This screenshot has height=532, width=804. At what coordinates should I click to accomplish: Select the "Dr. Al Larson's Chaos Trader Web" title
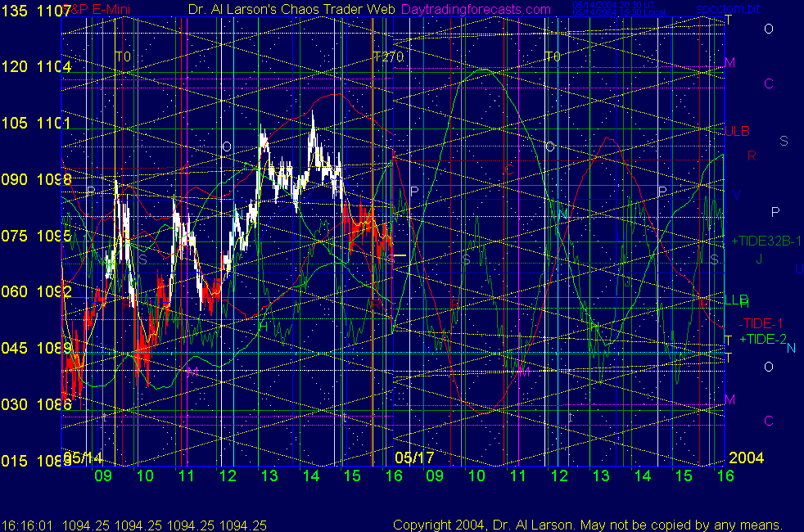291,9
